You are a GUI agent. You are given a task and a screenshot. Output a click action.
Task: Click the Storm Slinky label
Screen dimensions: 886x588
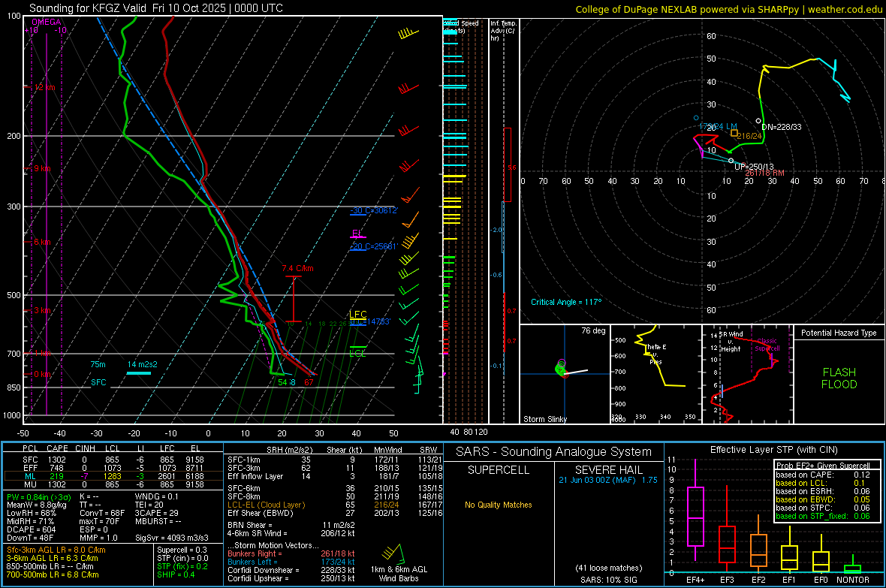click(544, 419)
